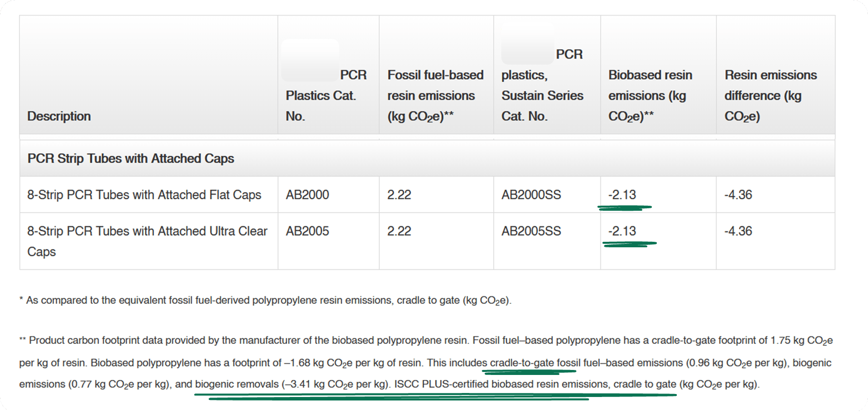
Task: Click the underlined biogenic removals text
Action: click(x=237, y=384)
